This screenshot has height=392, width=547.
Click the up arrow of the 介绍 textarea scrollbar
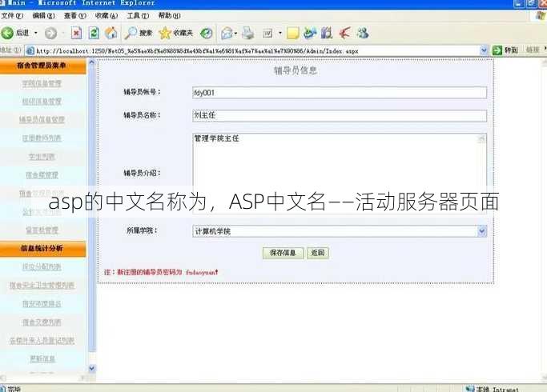(482, 138)
